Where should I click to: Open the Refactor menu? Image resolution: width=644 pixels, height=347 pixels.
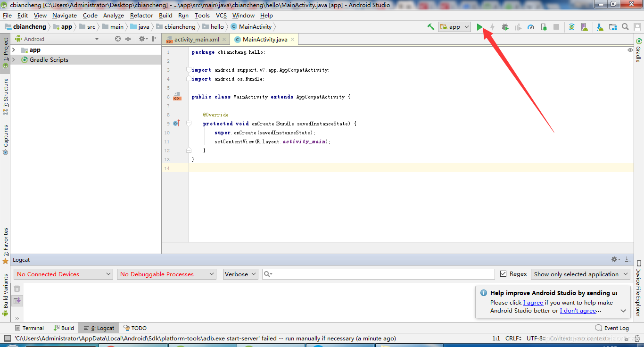point(141,16)
